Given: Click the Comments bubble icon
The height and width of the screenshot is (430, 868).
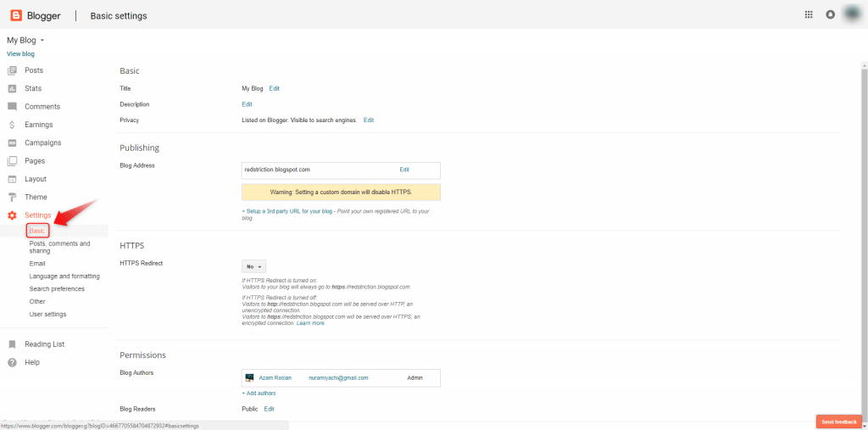Looking at the screenshot, I should coord(12,106).
